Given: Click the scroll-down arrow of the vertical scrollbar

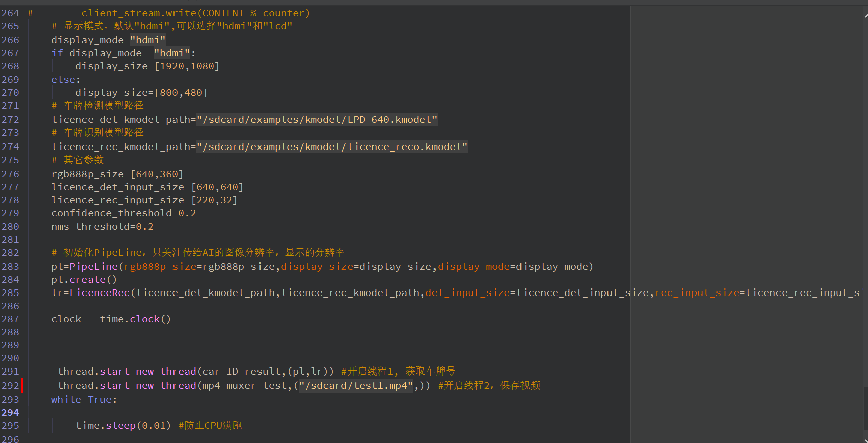Looking at the screenshot, I should [865, 440].
